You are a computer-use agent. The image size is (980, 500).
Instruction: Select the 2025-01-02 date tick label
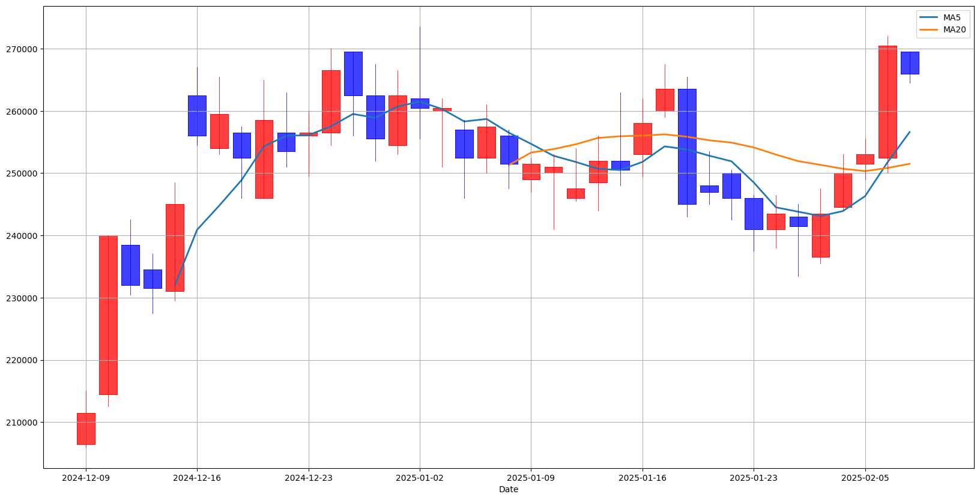tap(420, 478)
